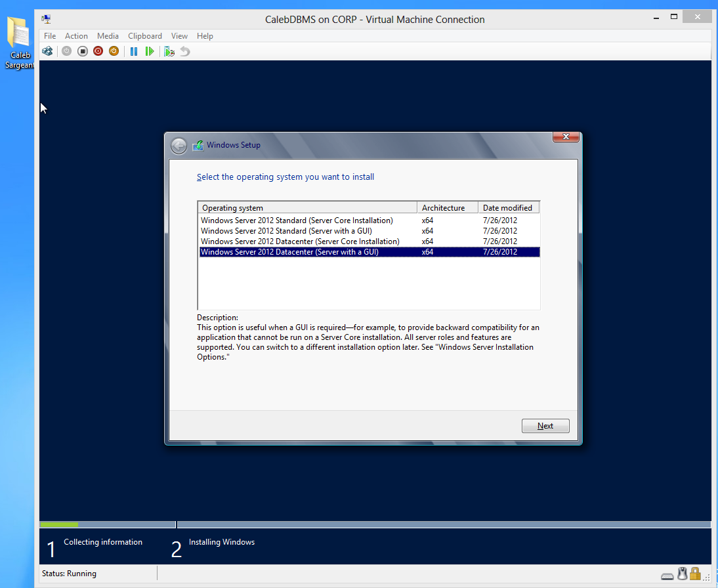Click the Operating system column header

click(x=308, y=208)
